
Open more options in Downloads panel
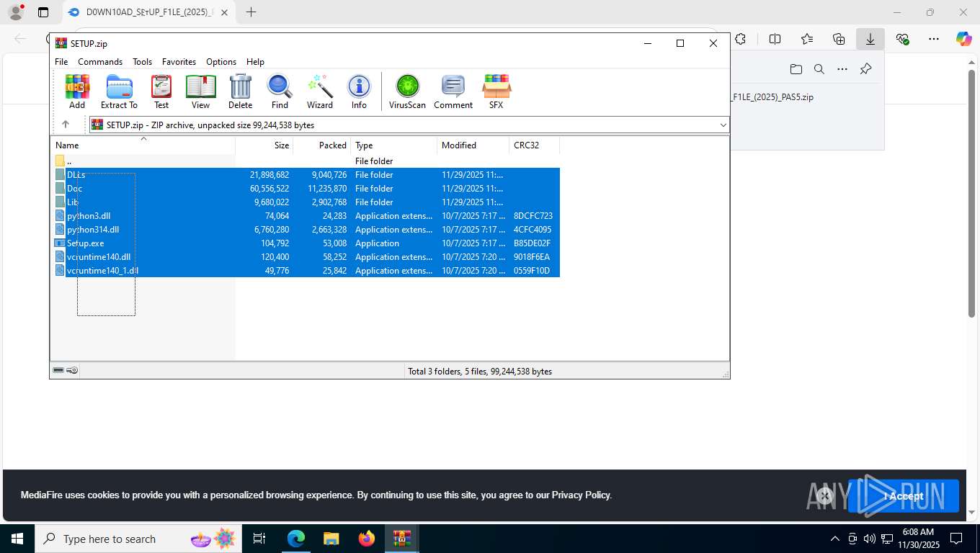point(842,69)
